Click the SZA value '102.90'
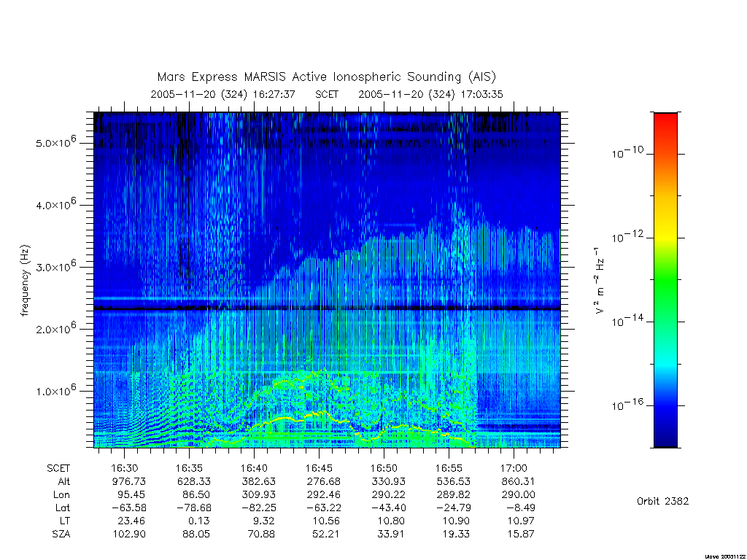Screen dimensions: 747x560 (129, 534)
